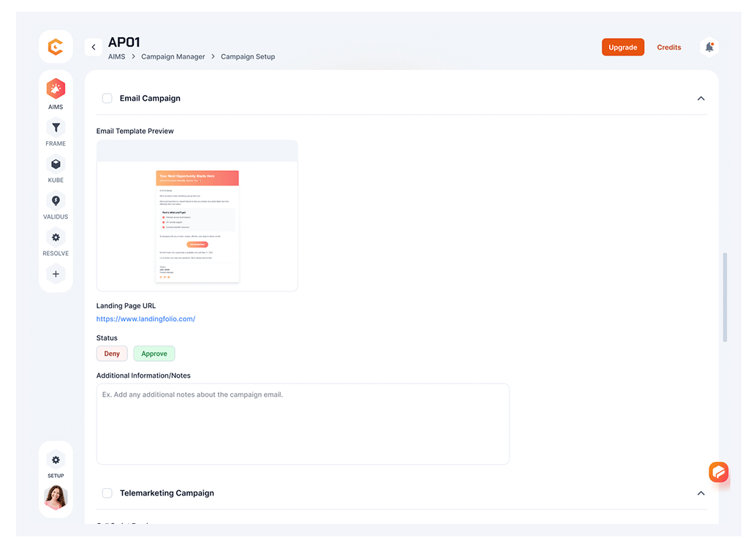Click the Additional Information/Notes text area
Viewport: 756px width, 548px height.
click(303, 424)
